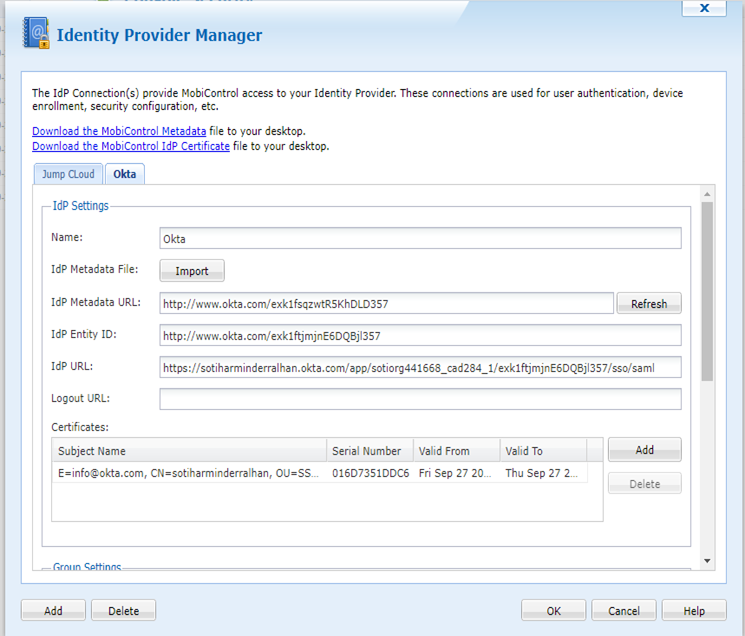The height and width of the screenshot is (636, 745).
Task: Refresh the IdP Metadata URL
Action: [648, 304]
